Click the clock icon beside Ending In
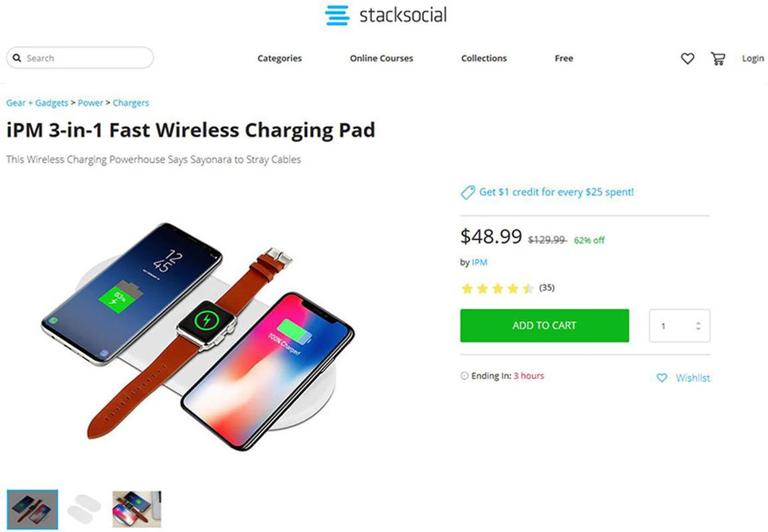Image resolution: width=768 pixels, height=532 pixels. 464,376
